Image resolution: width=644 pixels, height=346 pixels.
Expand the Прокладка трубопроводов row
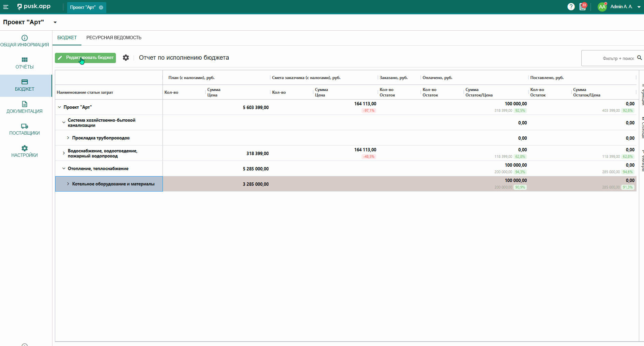(x=68, y=138)
